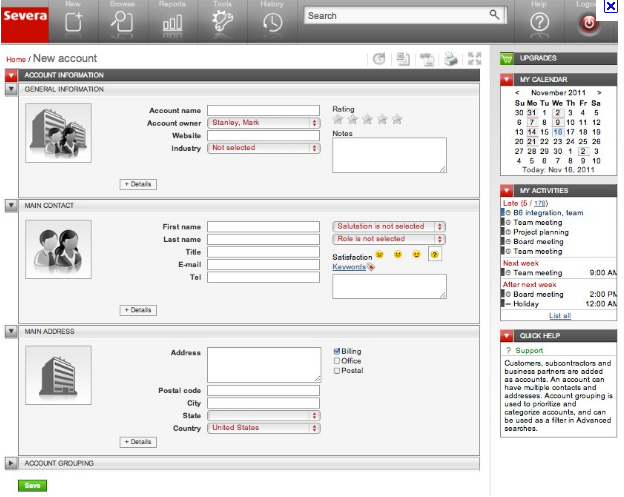Viewport: 624px width, 497px height.
Task: Select the happy face satisfaction icon
Action: [x=416, y=254]
